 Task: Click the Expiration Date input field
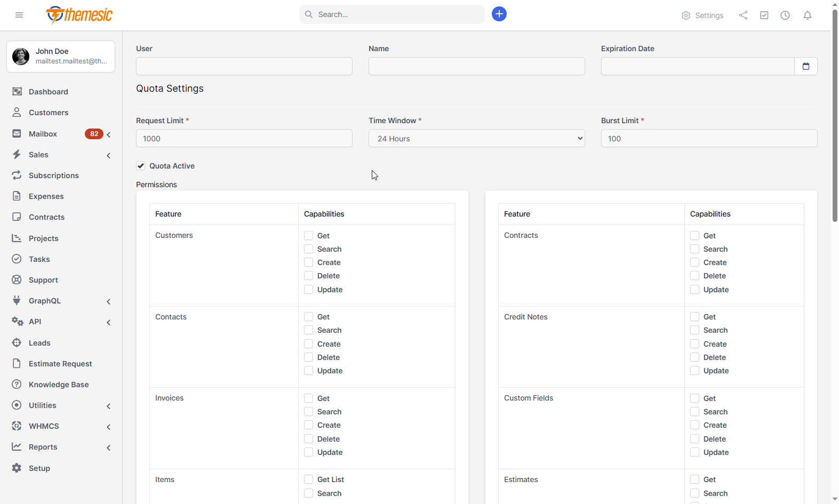tap(698, 66)
